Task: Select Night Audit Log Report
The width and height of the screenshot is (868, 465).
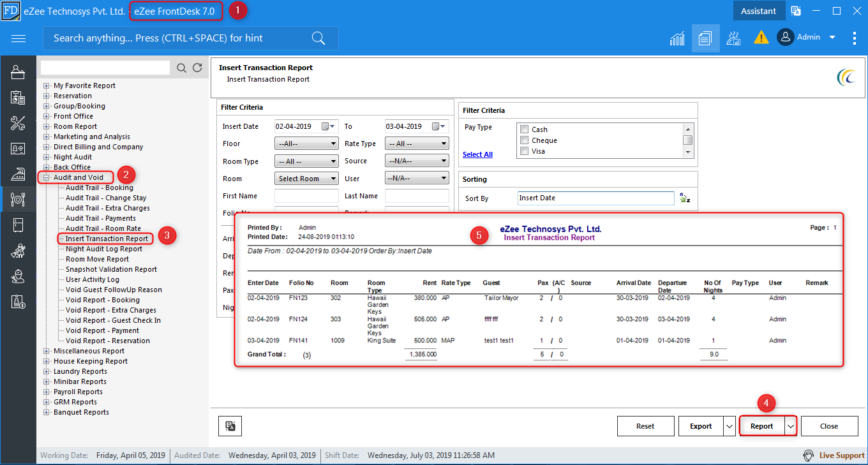Action: click(x=104, y=249)
